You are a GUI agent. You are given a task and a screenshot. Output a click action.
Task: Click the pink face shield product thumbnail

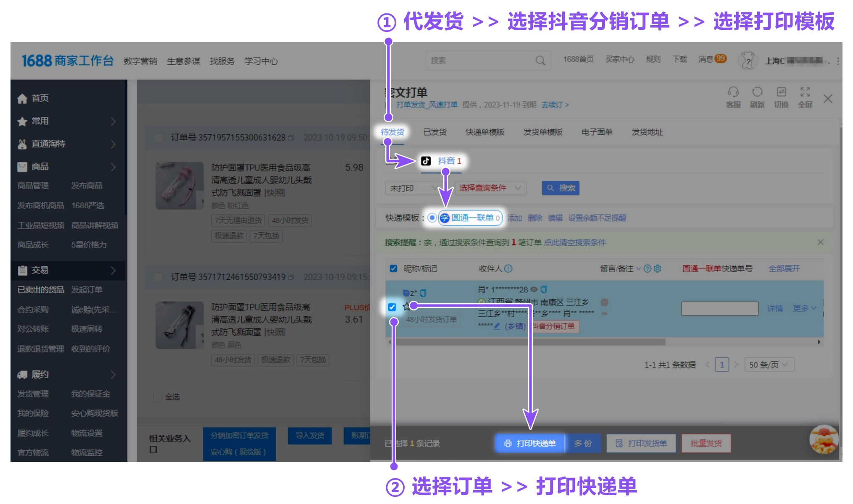179,186
